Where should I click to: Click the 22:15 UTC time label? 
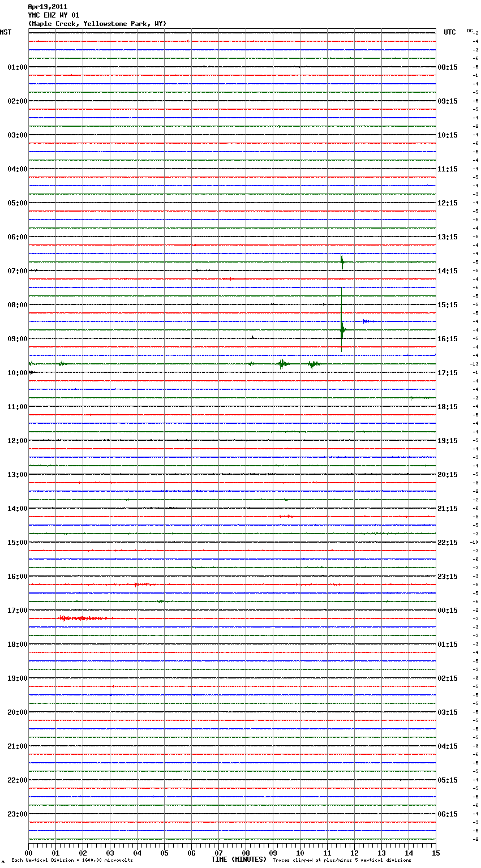[x=448, y=543]
